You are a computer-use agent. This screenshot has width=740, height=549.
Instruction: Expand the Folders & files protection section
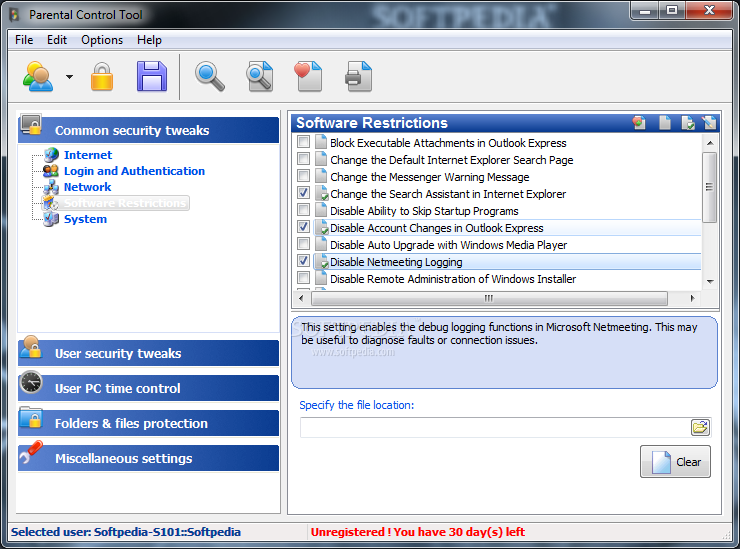(x=148, y=423)
